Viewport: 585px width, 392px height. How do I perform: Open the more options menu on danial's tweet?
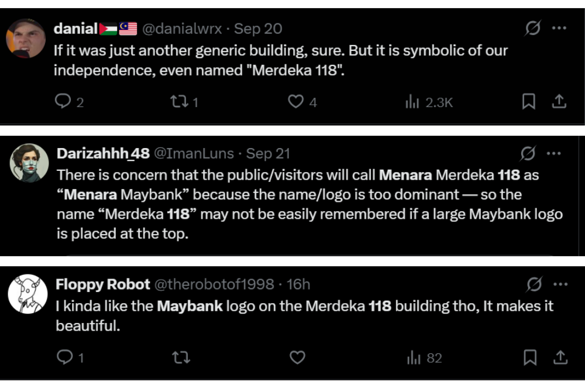pos(560,27)
